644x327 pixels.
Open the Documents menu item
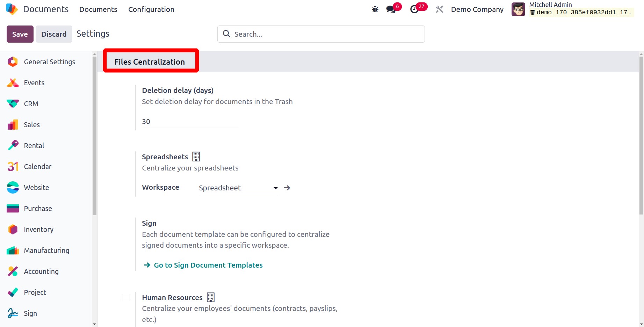(98, 9)
